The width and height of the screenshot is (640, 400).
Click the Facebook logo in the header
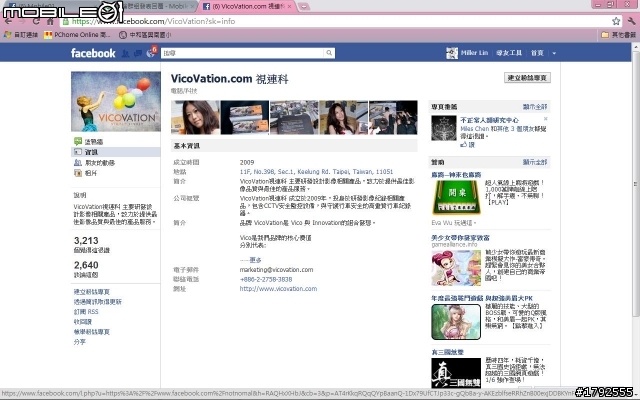93,53
